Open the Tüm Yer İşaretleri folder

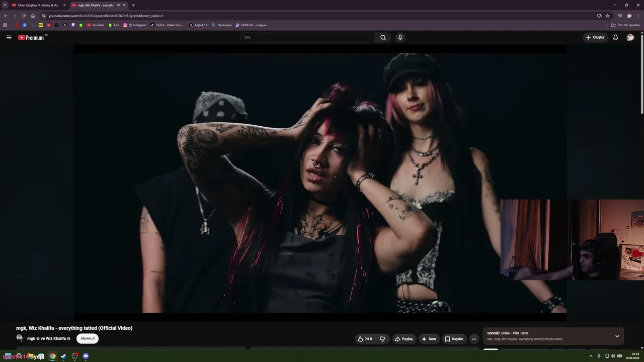(625, 25)
